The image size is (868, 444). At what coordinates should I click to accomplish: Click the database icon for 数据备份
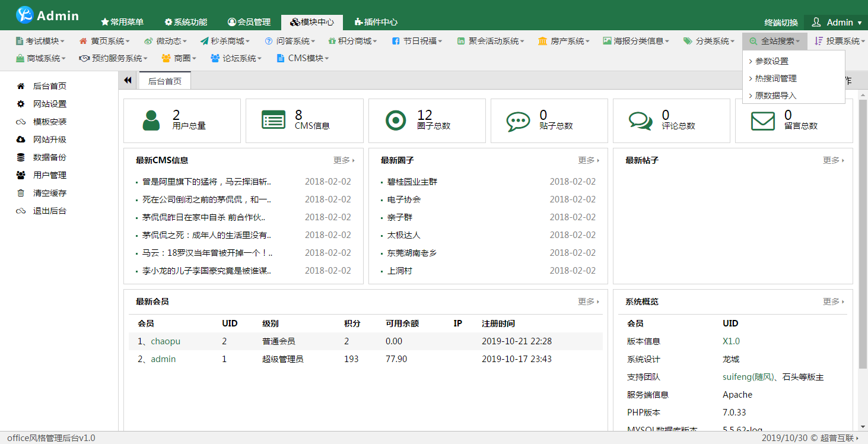coord(21,157)
